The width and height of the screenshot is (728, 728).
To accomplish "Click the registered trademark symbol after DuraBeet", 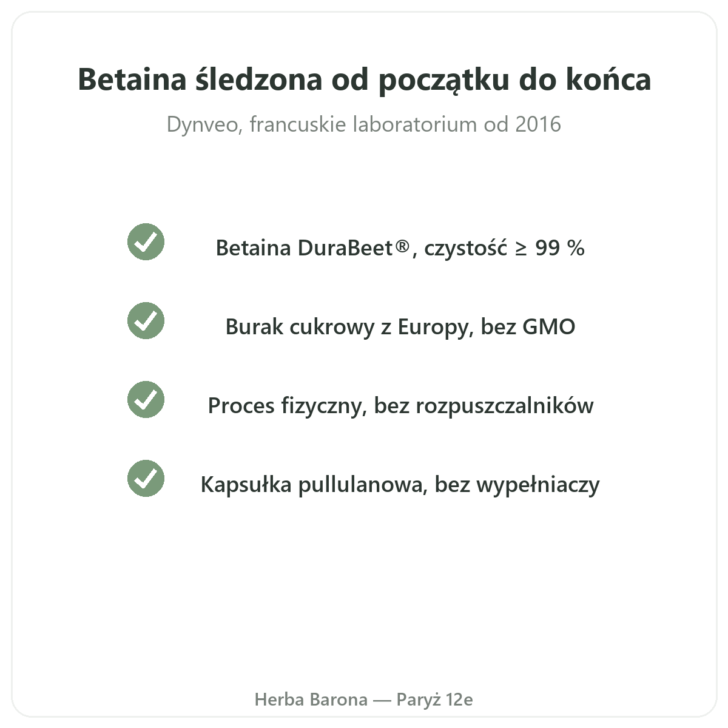I will (x=402, y=246).
